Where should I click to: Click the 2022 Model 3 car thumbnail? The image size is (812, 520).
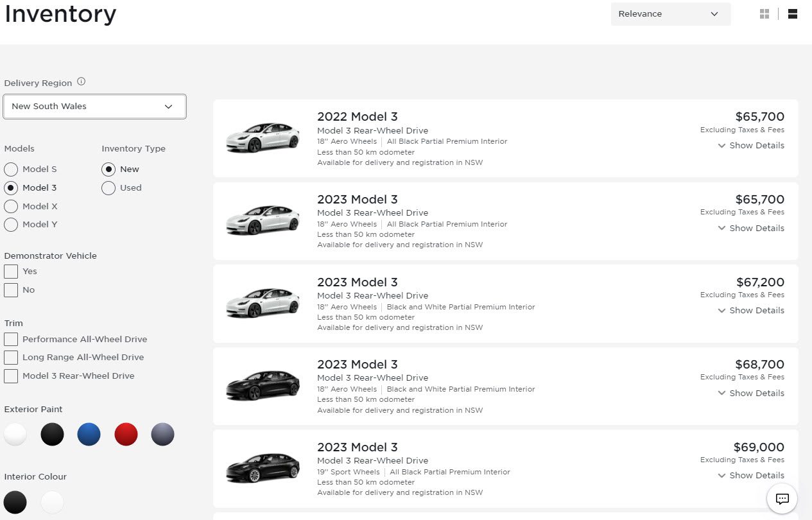[263, 135]
